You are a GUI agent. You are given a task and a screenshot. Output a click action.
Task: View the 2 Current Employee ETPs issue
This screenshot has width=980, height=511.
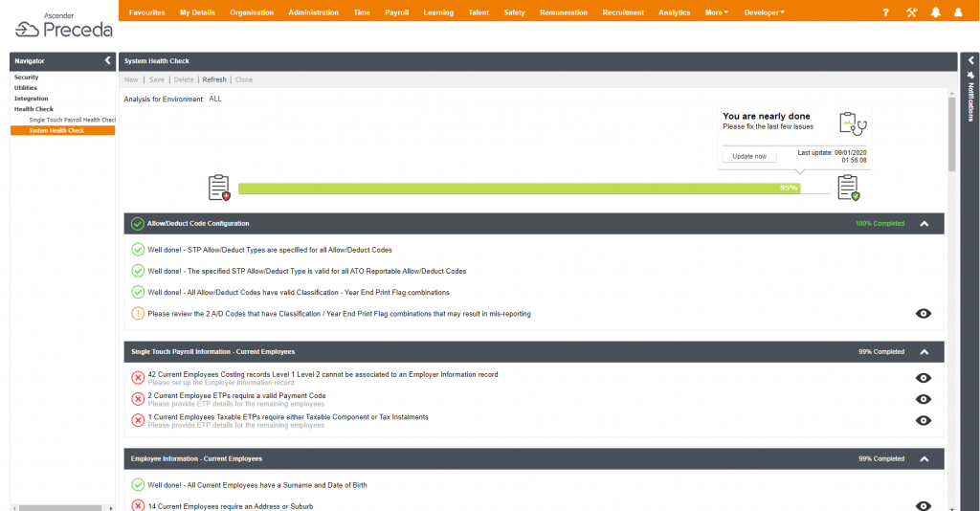click(x=924, y=399)
